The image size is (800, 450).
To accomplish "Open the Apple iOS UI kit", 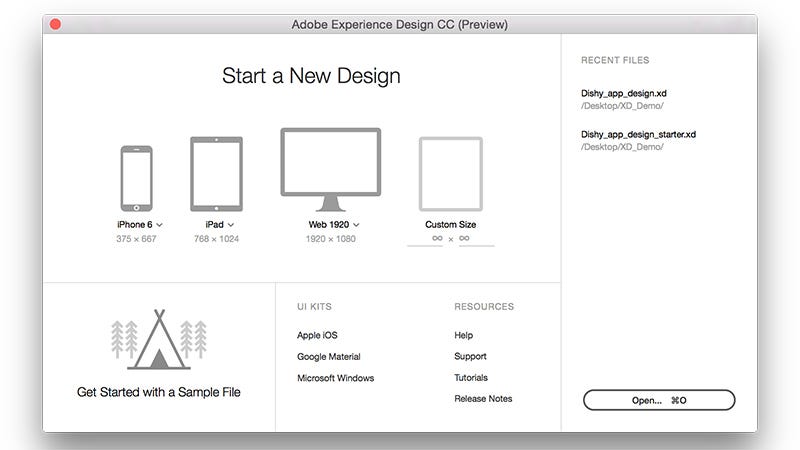I will click(x=317, y=335).
